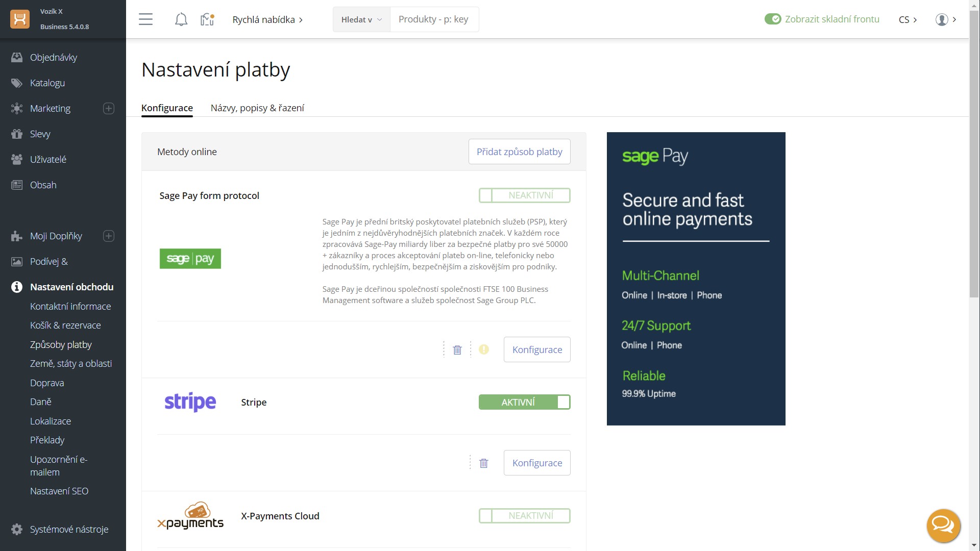
Task: Click the Systémové nástroje menu label
Action: click(x=69, y=529)
